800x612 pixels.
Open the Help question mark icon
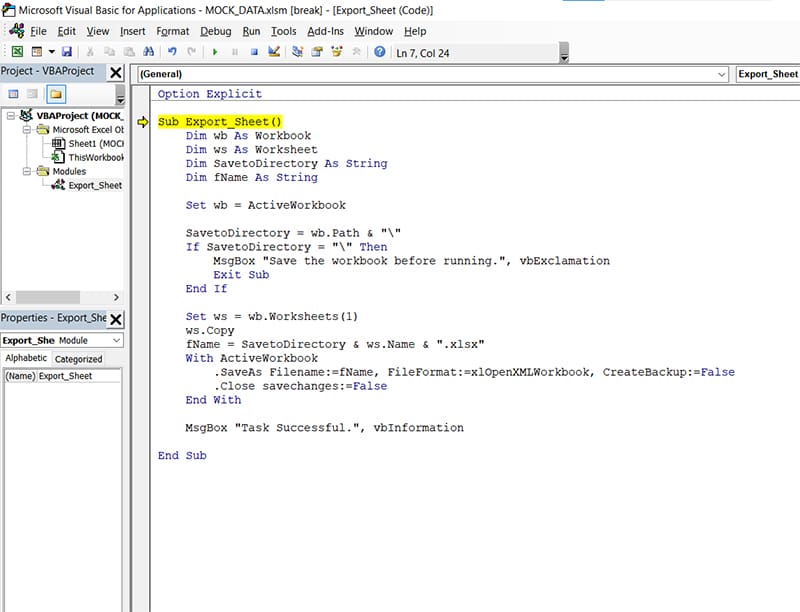(x=380, y=51)
